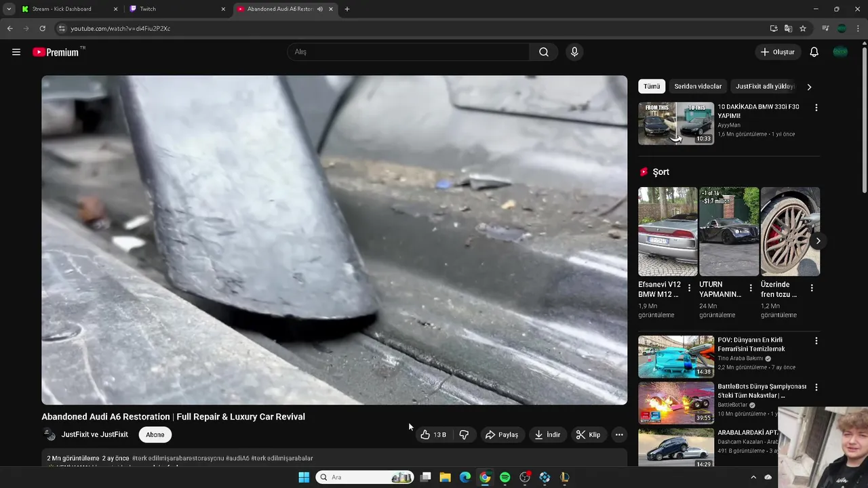
Task: Click the Oluştur create button
Action: point(778,52)
